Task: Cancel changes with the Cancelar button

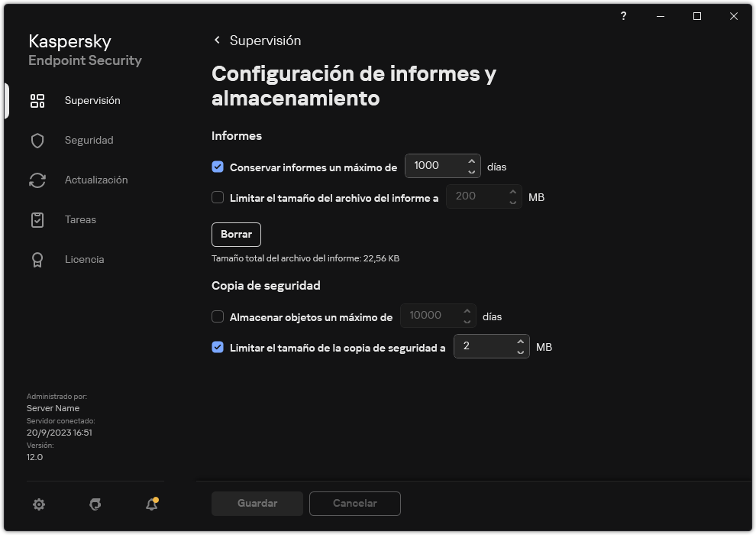Action: (x=354, y=503)
